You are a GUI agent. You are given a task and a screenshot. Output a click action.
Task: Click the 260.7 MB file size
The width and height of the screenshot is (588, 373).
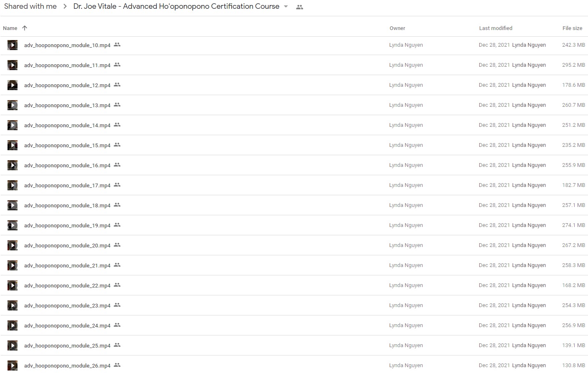tap(573, 105)
